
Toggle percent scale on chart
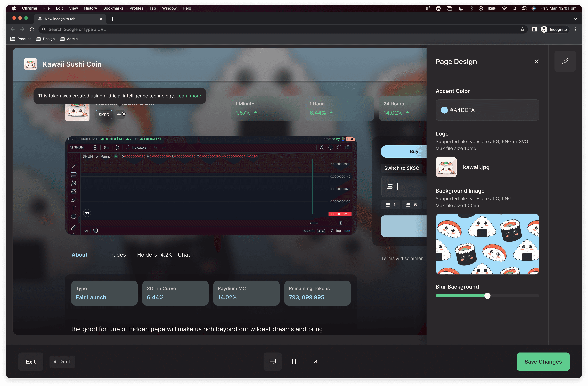click(x=332, y=231)
